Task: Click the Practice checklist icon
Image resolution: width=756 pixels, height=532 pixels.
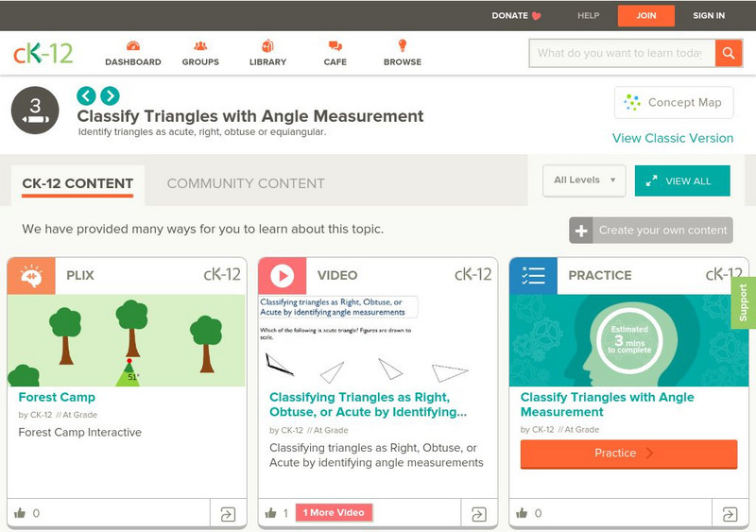Action: [x=533, y=275]
